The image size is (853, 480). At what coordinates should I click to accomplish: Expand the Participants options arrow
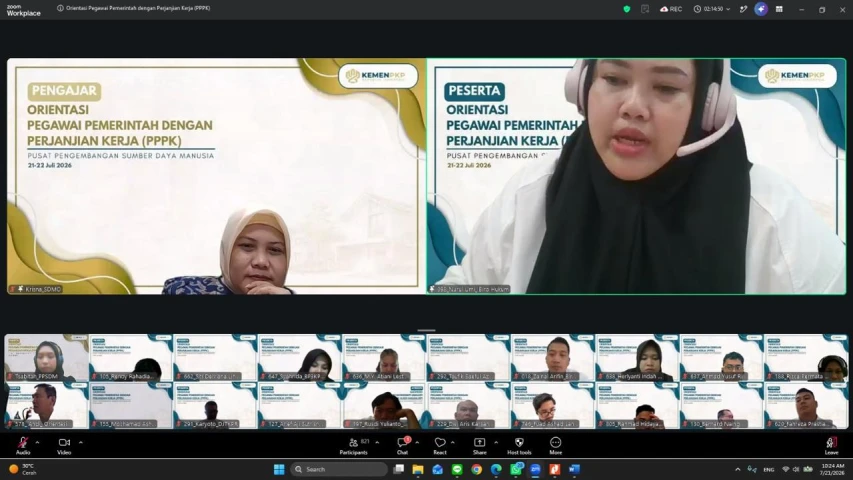[x=377, y=442]
